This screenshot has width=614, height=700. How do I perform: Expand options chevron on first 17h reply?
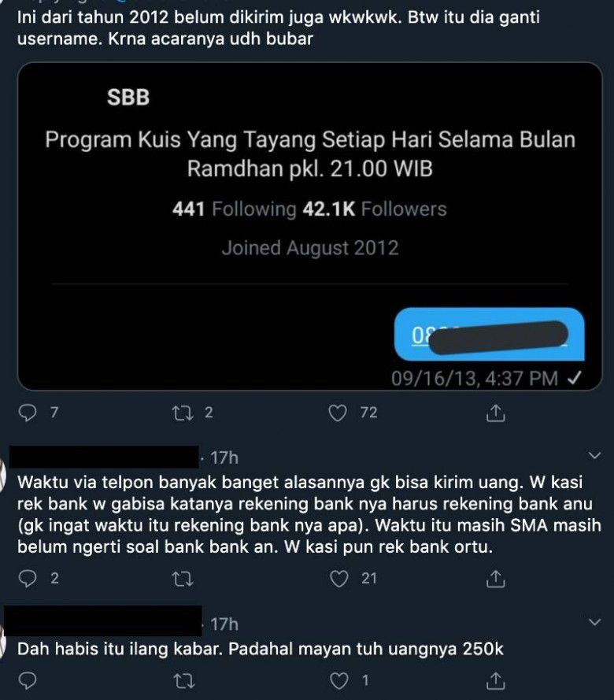click(x=594, y=455)
